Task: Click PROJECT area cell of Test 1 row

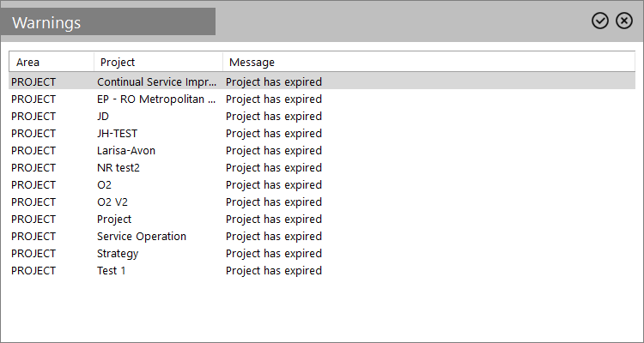Action: pyautogui.click(x=33, y=271)
